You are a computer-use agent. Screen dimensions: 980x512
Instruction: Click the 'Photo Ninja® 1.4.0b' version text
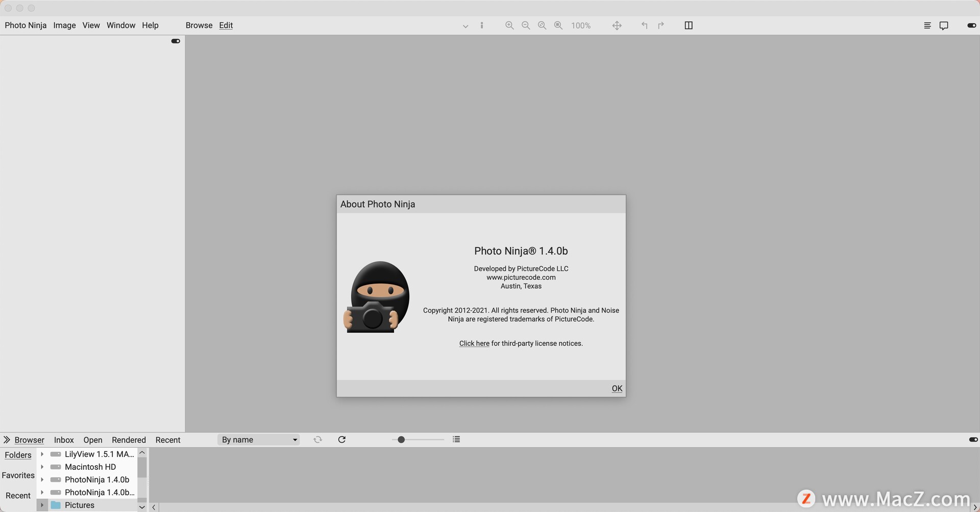pos(521,251)
